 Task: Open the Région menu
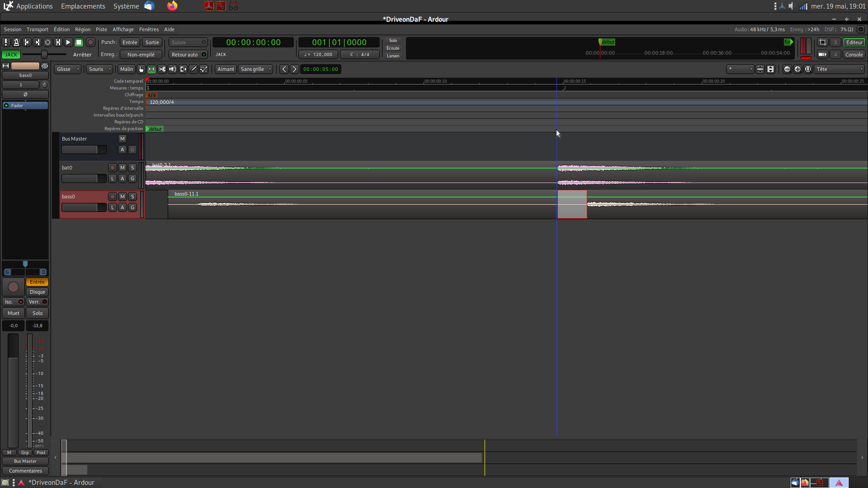83,29
